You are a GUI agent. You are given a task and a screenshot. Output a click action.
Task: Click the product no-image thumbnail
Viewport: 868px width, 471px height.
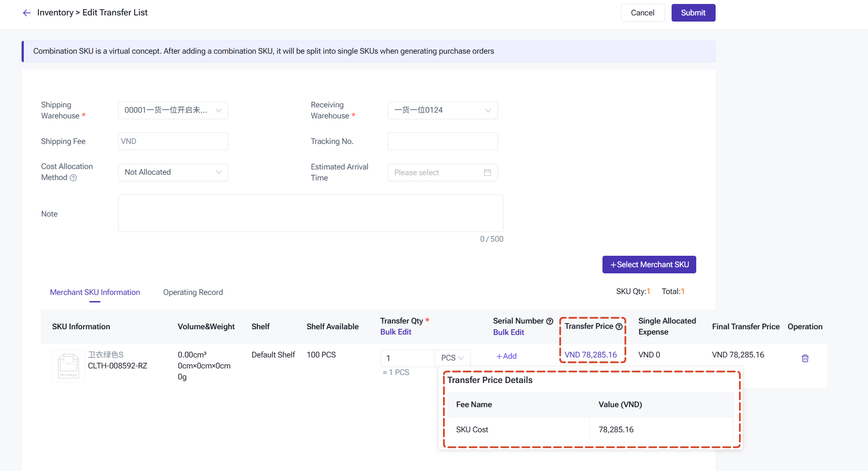coord(68,366)
